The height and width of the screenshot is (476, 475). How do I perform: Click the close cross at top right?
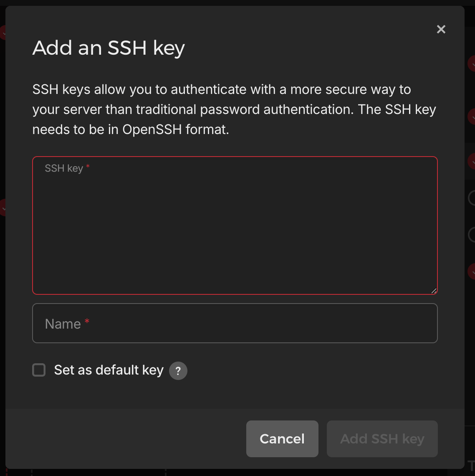(x=441, y=29)
